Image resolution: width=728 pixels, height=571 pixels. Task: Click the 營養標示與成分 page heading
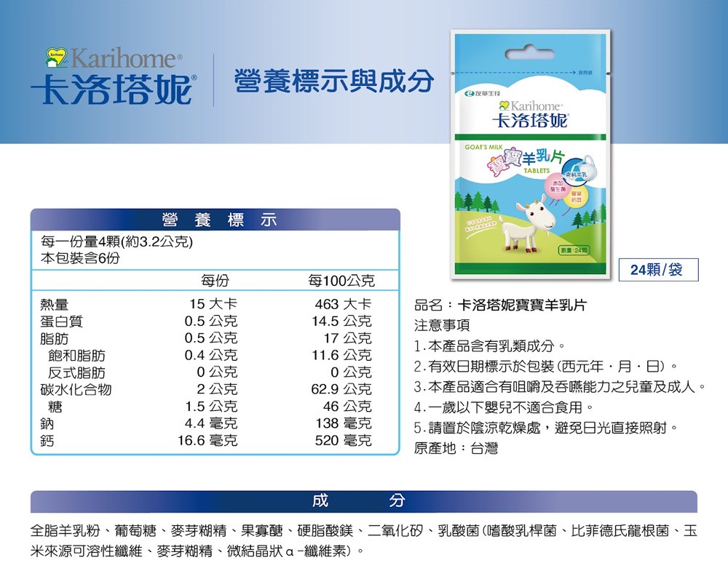pos(334,81)
